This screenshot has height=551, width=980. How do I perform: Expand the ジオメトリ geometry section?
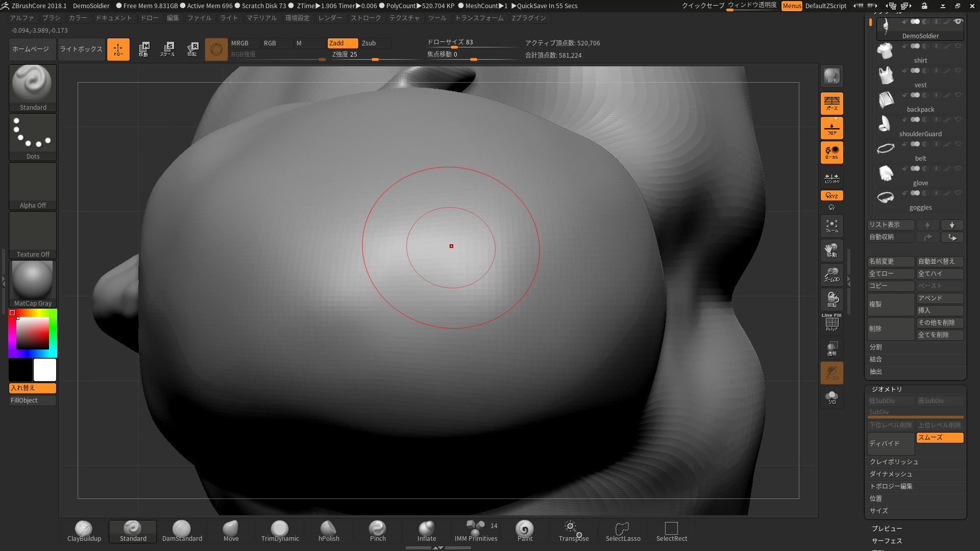(x=886, y=388)
